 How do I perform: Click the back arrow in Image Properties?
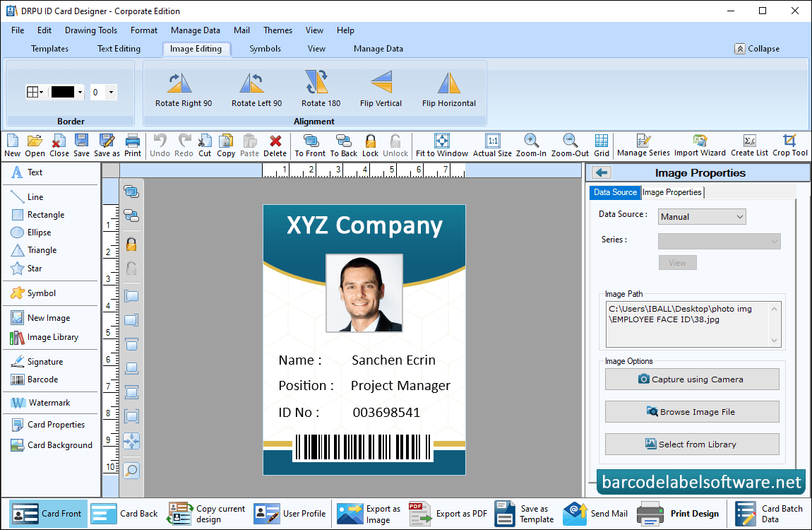pos(601,172)
